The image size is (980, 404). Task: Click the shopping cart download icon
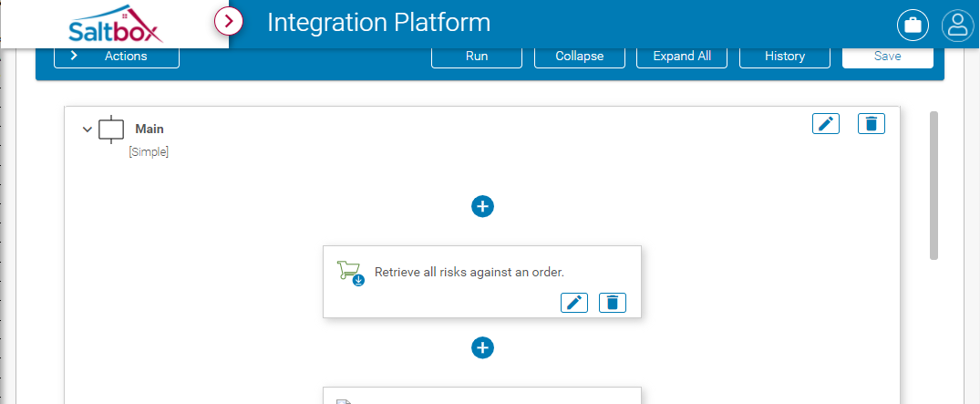(351, 273)
